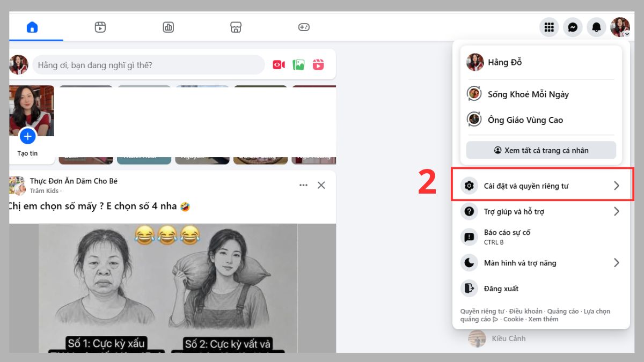The image size is (644, 362).
Task: Click Sống Khoẻ Mỗi Ngày switch-profile avatar icon
Action: point(474,94)
